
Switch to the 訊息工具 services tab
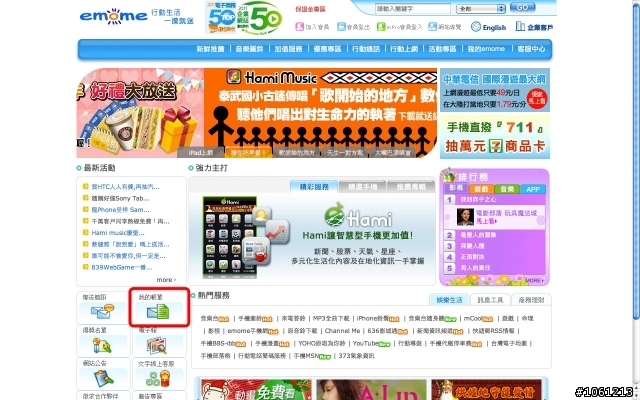click(x=490, y=300)
